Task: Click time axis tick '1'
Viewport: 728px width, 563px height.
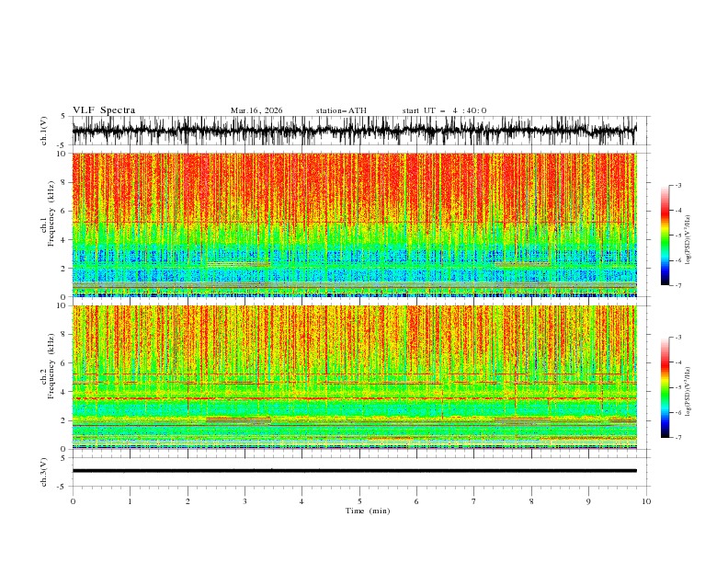Action: 130,501
